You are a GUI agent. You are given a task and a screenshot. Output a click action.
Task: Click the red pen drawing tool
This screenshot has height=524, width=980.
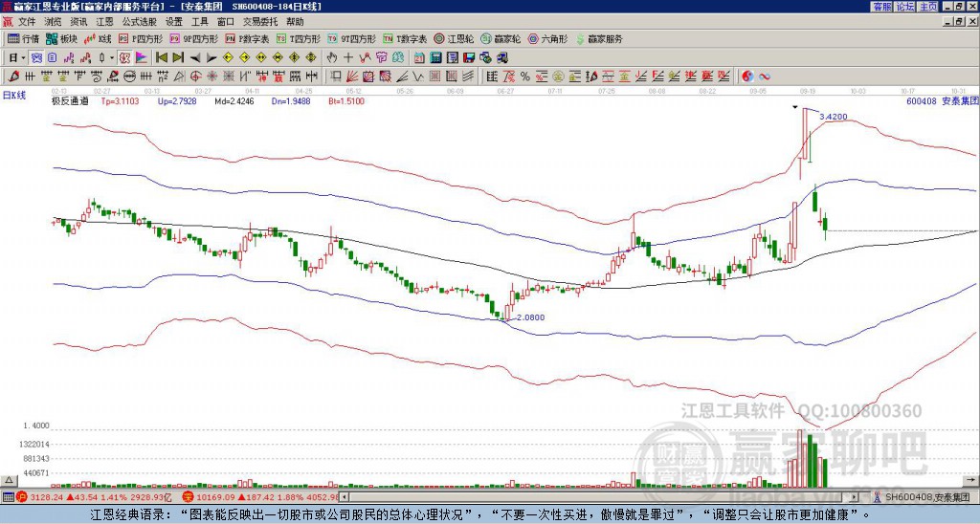[x=13, y=76]
